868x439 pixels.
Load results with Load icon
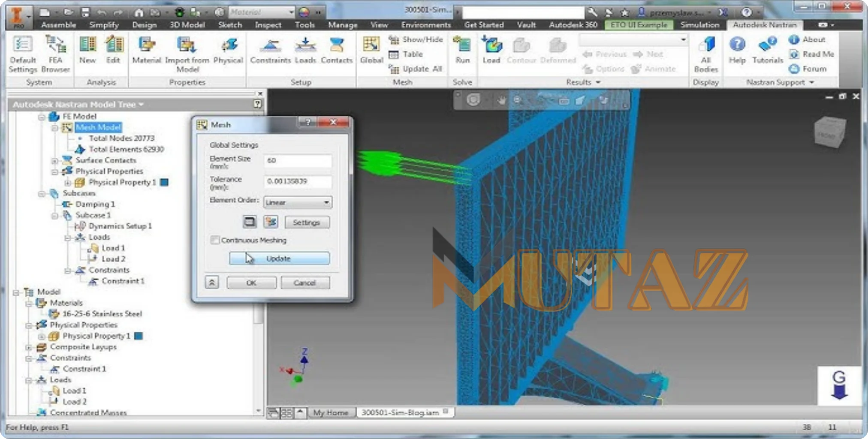(x=491, y=50)
